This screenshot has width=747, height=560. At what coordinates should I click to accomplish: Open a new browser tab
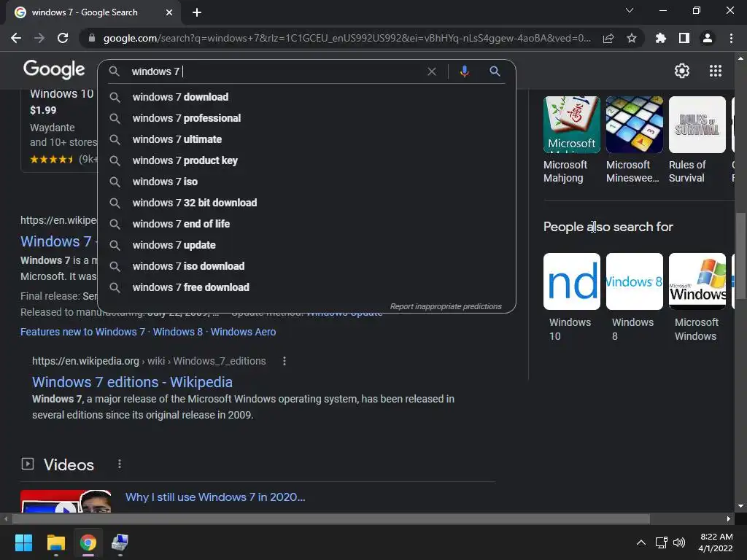click(197, 12)
